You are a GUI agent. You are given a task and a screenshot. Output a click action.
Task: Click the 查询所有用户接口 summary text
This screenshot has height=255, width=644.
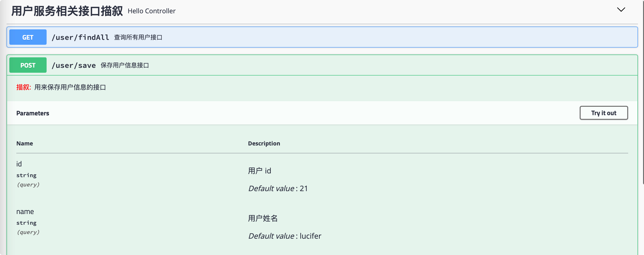[x=138, y=37]
